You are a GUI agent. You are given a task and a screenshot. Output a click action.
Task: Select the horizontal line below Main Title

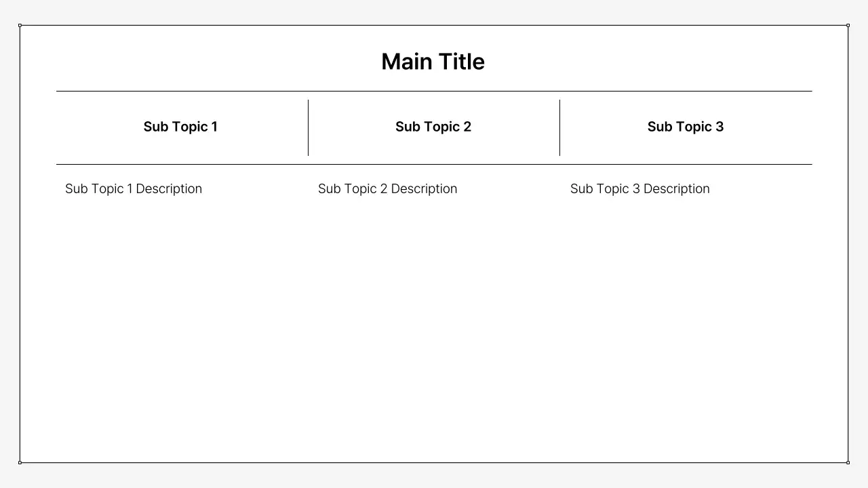click(x=434, y=91)
